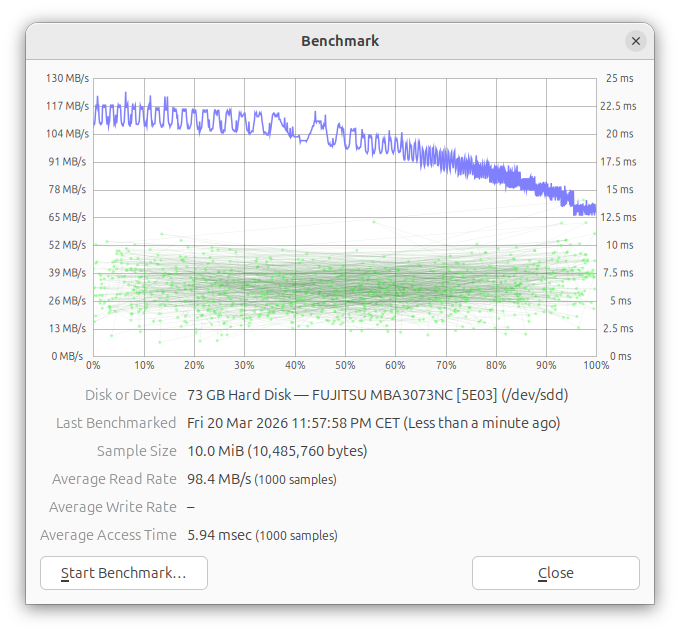Select the 50% marker on horizontal axis
Viewport: 680px width, 633px height.
click(x=345, y=366)
